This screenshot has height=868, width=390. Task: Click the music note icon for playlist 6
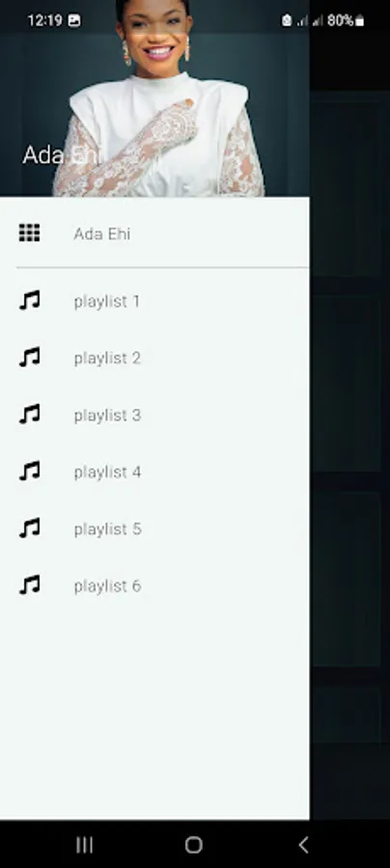(x=29, y=585)
